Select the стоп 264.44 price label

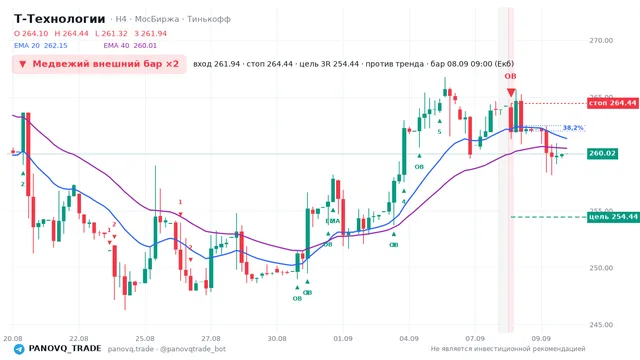pos(612,103)
